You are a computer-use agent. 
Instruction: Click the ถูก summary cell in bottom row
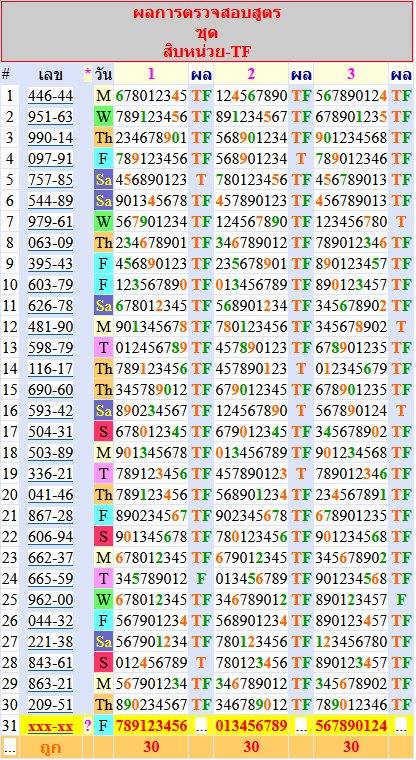(50, 748)
